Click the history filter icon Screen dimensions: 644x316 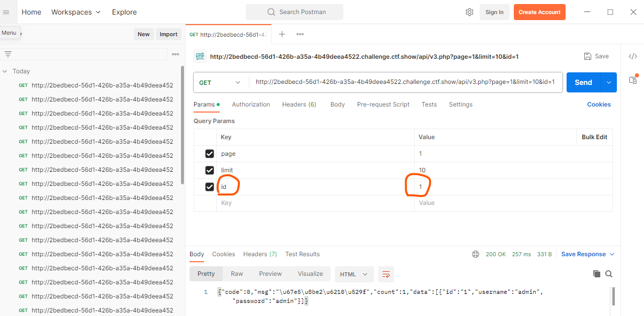pos(8,54)
